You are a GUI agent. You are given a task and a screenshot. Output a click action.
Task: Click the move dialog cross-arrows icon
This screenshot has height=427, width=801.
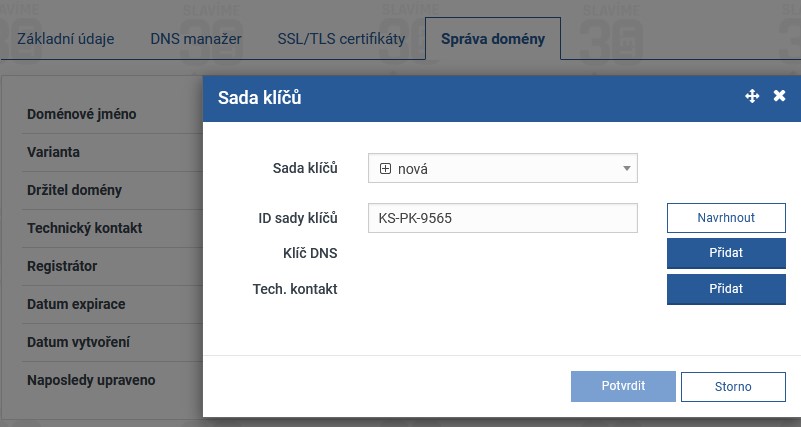pyautogui.click(x=753, y=96)
